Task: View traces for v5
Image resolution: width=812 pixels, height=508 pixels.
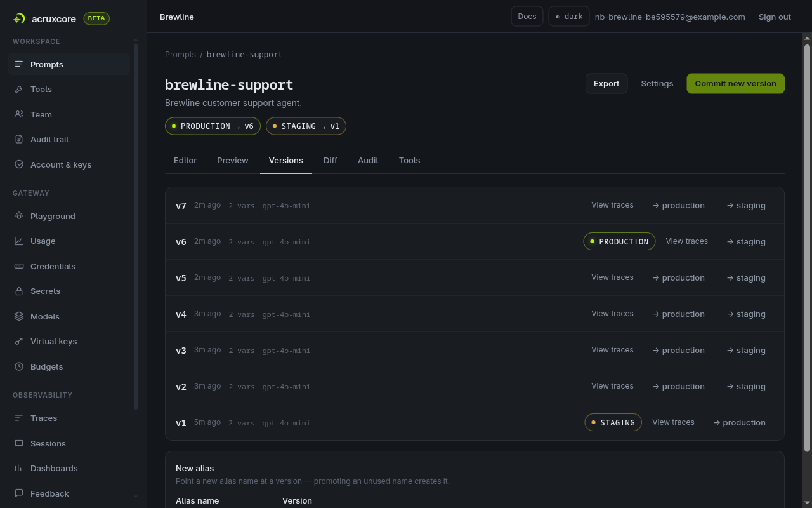Action: pyautogui.click(x=612, y=277)
